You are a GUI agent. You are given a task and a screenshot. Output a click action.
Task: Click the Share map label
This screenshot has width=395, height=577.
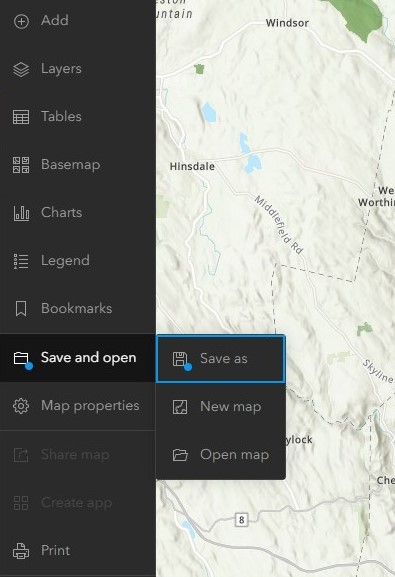tap(75, 455)
